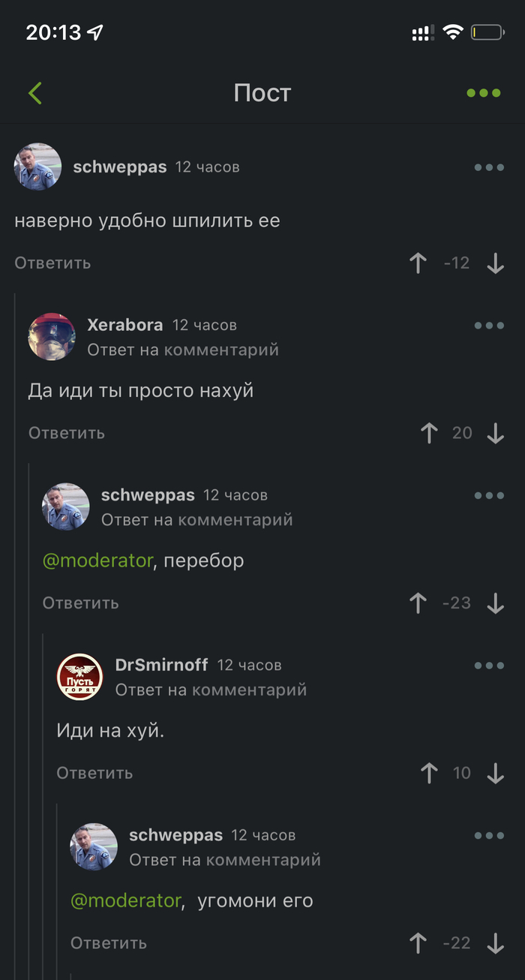The image size is (525, 980).
Task: Open options menu for Xerabora's comment
Action: [x=489, y=326]
